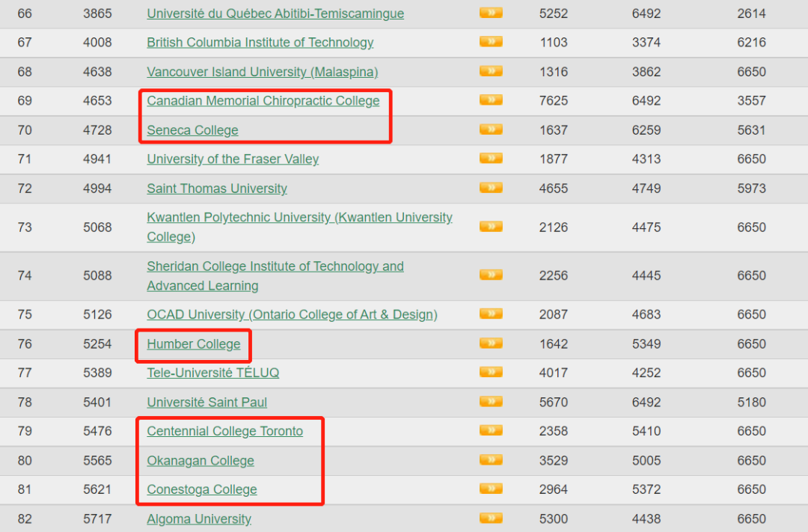Select world rank value 5389
Screen dimensions: 808x532
pyautogui.click(x=97, y=373)
